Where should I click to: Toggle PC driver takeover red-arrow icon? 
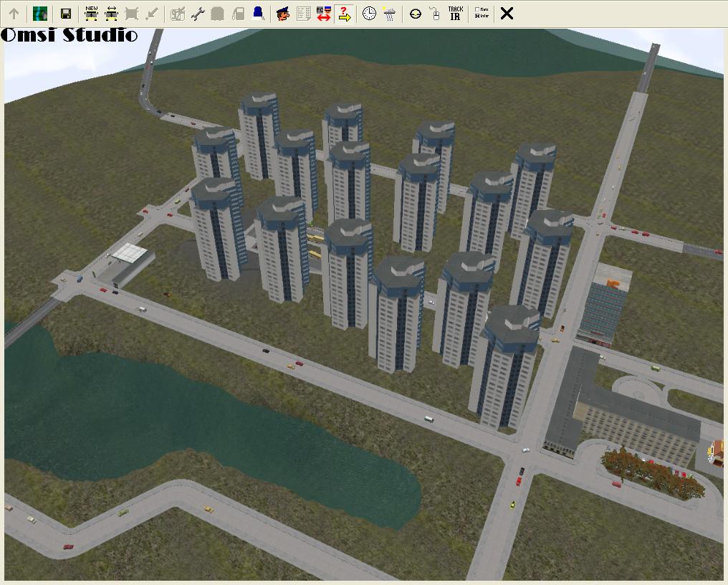tap(323, 14)
